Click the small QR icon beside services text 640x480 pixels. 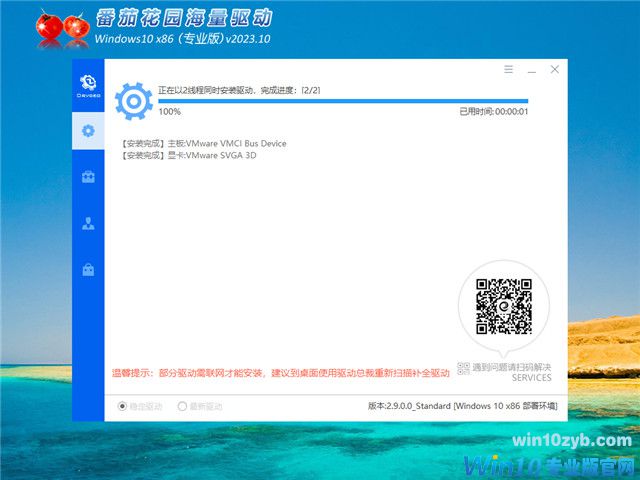(462, 369)
